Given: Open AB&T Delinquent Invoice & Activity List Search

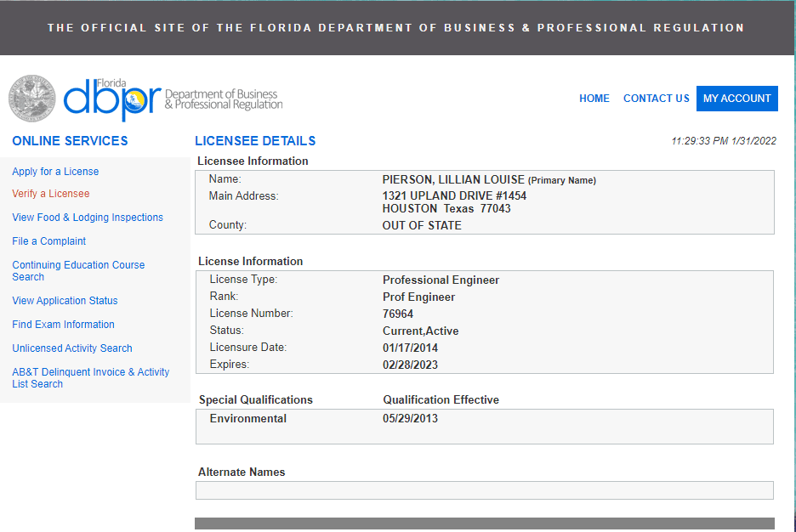Looking at the screenshot, I should click(90, 378).
